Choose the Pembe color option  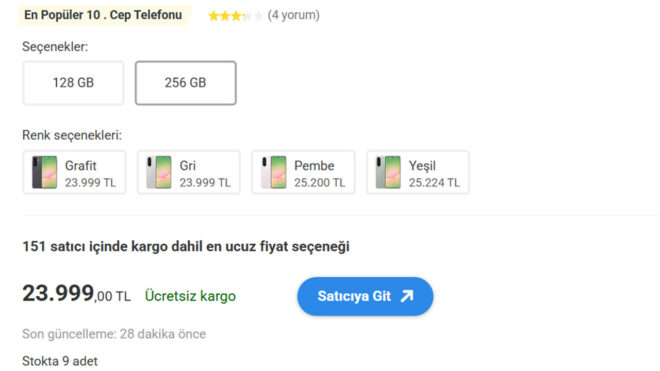[303, 172]
